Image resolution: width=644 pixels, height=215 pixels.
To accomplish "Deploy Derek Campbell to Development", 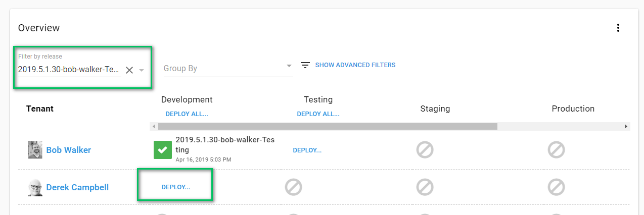I will (175, 187).
